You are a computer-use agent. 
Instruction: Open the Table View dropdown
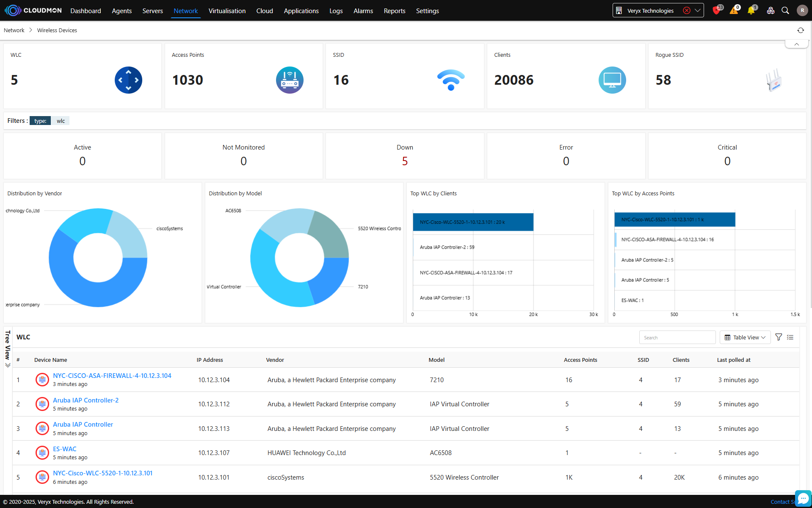[x=745, y=337]
